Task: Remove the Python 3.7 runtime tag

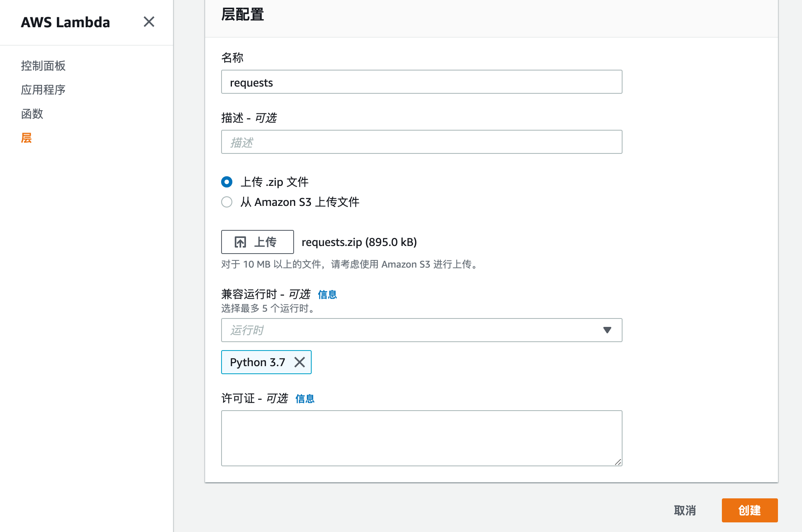Action: click(300, 362)
